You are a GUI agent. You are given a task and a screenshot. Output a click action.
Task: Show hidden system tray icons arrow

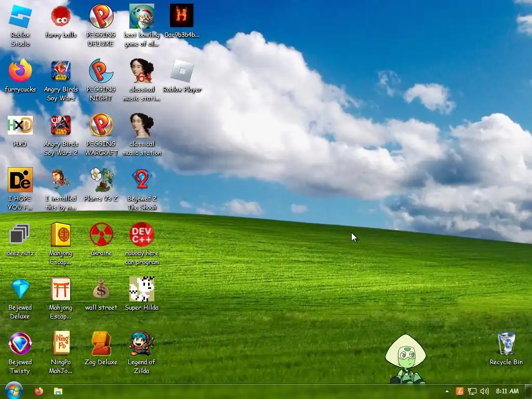pos(447,391)
